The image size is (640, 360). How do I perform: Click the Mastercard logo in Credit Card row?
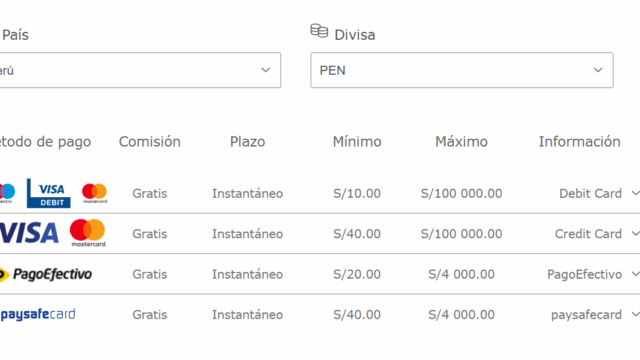coord(88,233)
